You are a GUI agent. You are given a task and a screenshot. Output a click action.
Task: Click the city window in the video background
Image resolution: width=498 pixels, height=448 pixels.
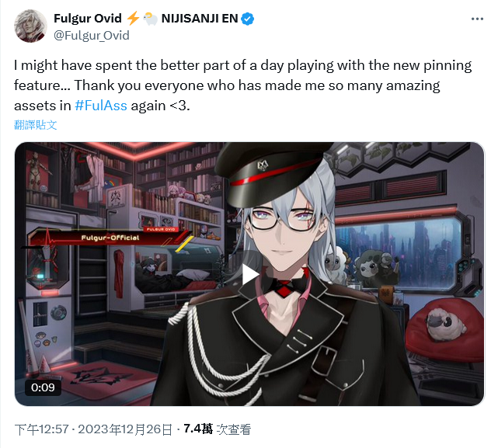pos(397,251)
